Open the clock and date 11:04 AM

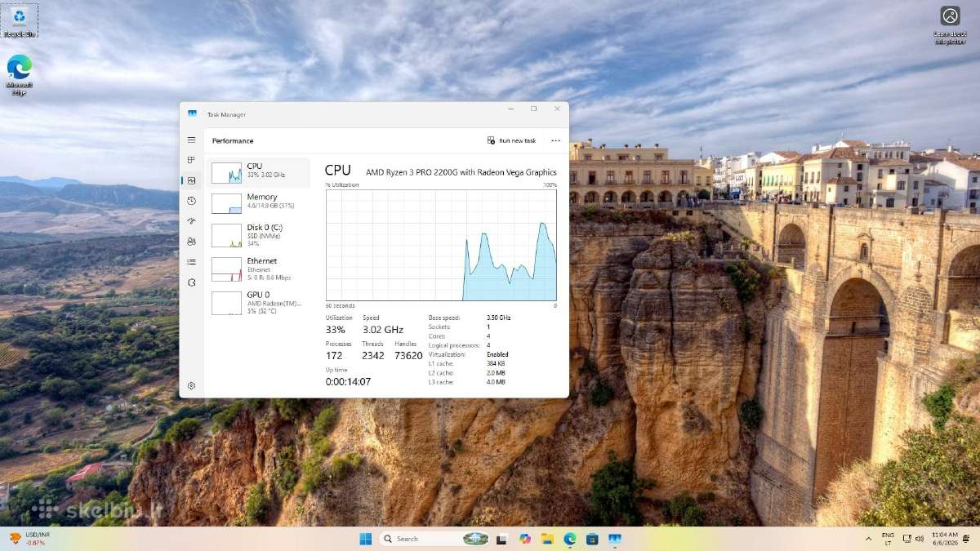pyautogui.click(x=945, y=539)
